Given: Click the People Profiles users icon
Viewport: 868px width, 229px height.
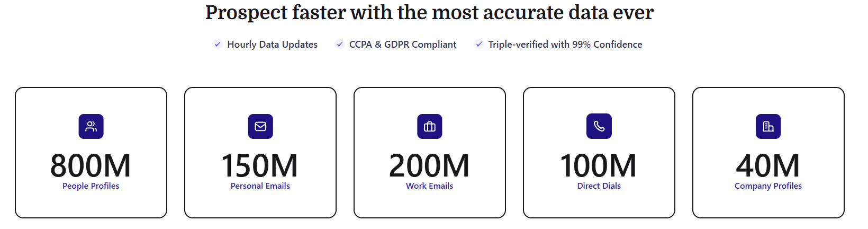Looking at the screenshot, I should (91, 127).
